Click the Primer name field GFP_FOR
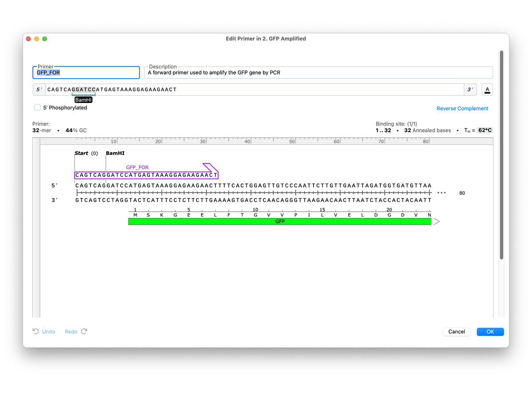Image resolution: width=532 pixels, height=395 pixels. click(x=86, y=72)
